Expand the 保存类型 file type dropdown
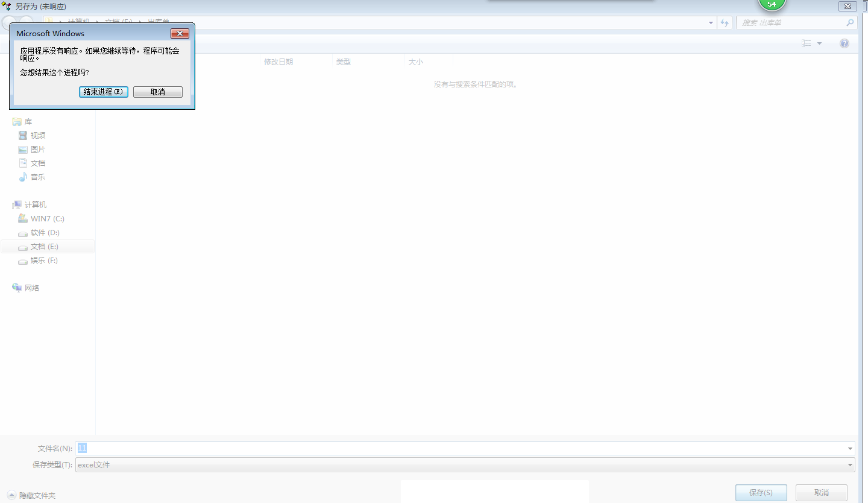 tap(850, 465)
